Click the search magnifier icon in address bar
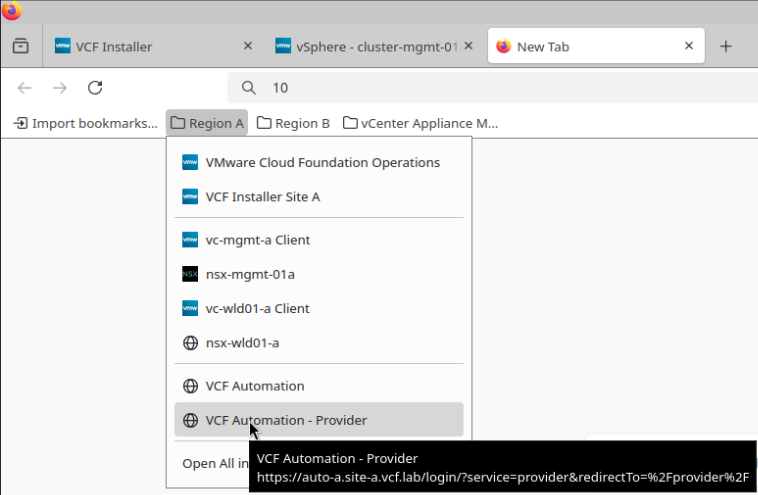The image size is (758, 495). click(249, 88)
